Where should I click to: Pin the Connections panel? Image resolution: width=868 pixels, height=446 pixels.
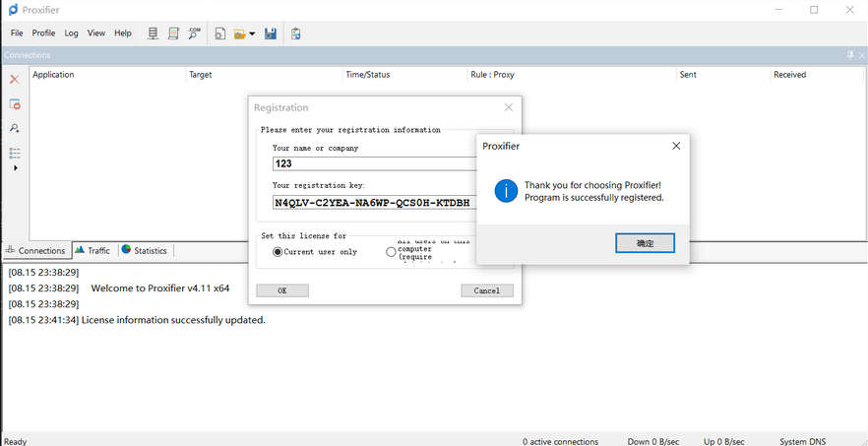(850, 55)
